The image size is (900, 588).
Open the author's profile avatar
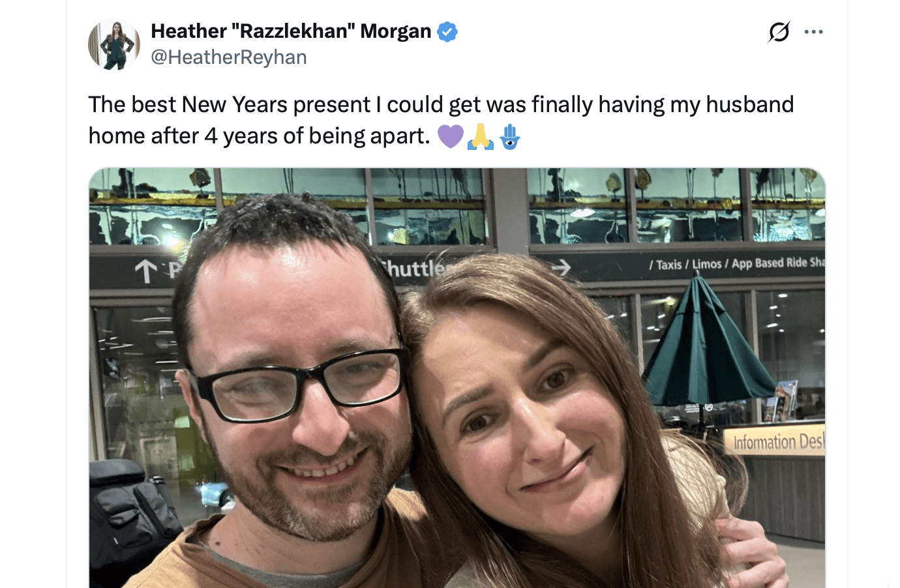click(114, 44)
